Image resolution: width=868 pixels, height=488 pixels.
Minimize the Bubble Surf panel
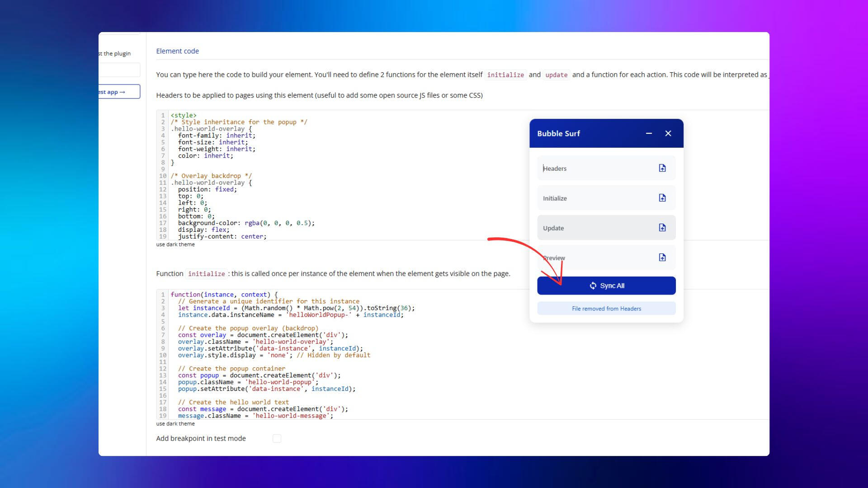point(649,133)
